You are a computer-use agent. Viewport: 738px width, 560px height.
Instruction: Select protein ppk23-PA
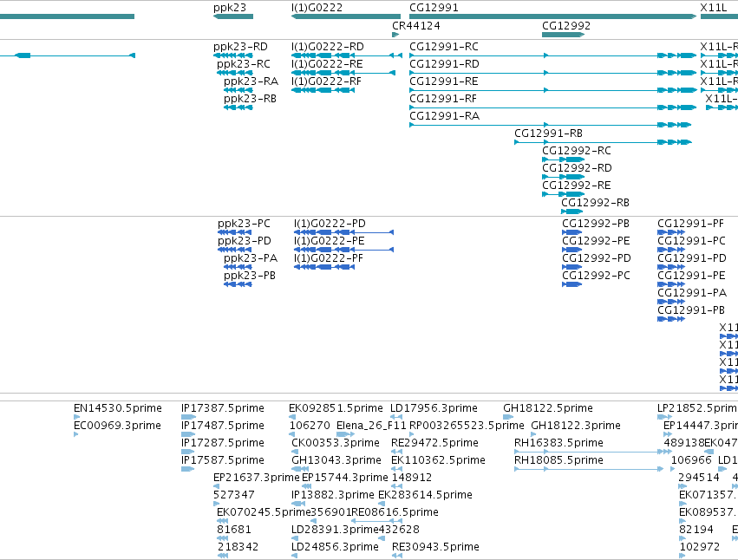tap(238, 267)
